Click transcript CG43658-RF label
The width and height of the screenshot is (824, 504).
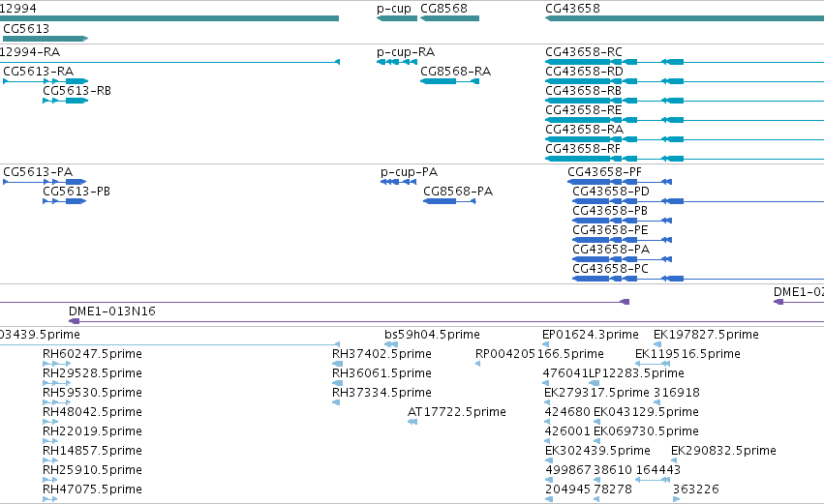click(583, 149)
